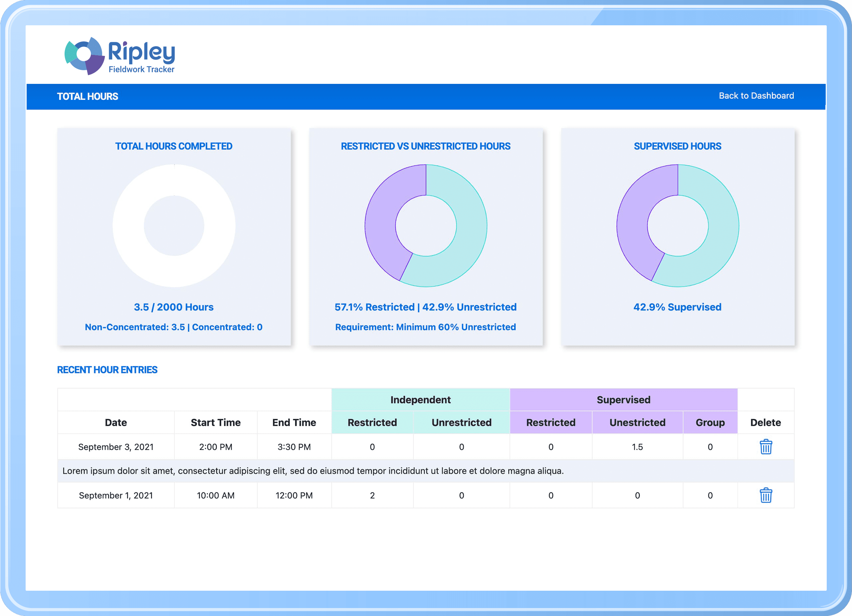The height and width of the screenshot is (616, 852).
Task: Select the September 1, 2021 date cell
Action: tap(116, 495)
